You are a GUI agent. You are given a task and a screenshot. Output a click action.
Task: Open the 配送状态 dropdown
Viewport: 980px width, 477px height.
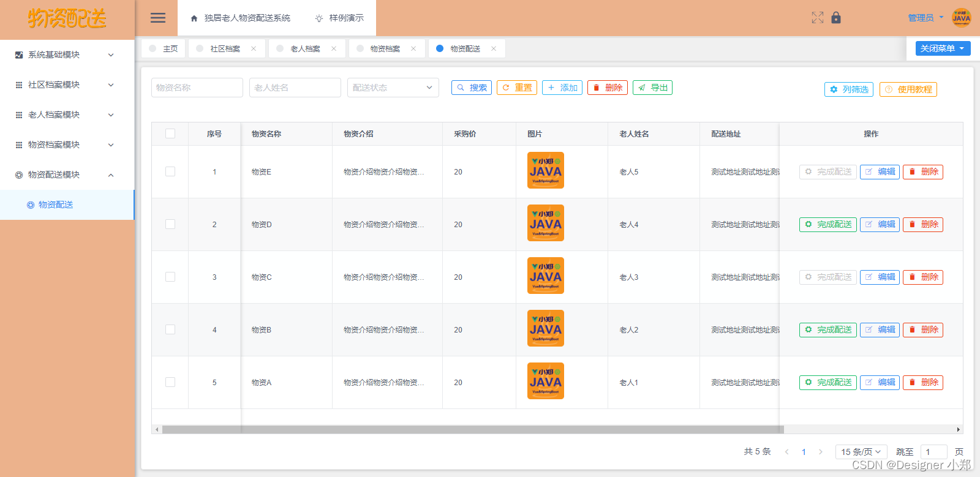coord(393,88)
